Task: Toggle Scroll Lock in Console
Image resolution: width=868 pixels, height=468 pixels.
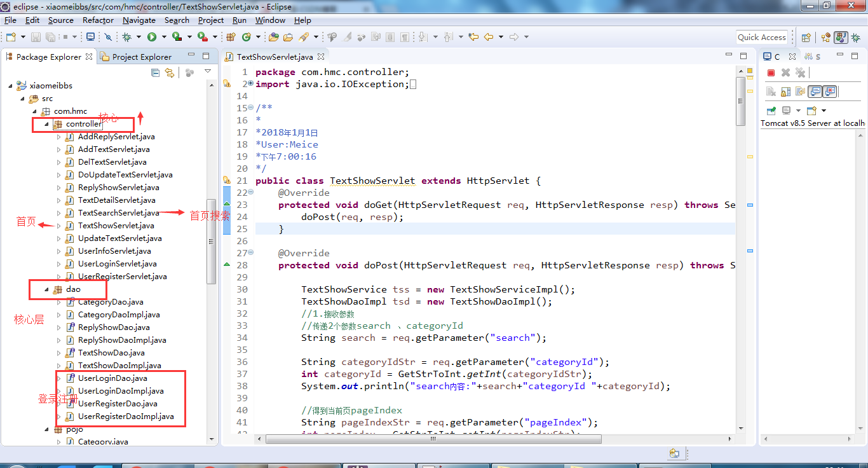Action: point(785,92)
